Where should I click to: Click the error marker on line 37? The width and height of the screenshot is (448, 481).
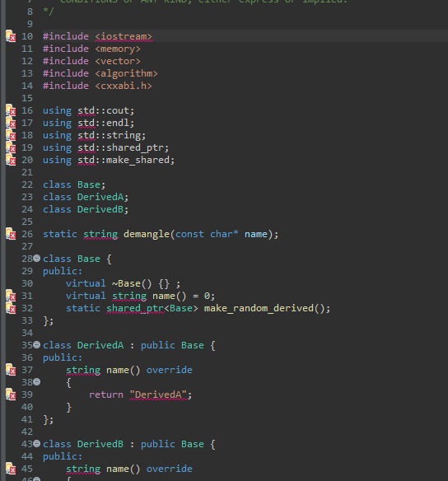click(11, 370)
